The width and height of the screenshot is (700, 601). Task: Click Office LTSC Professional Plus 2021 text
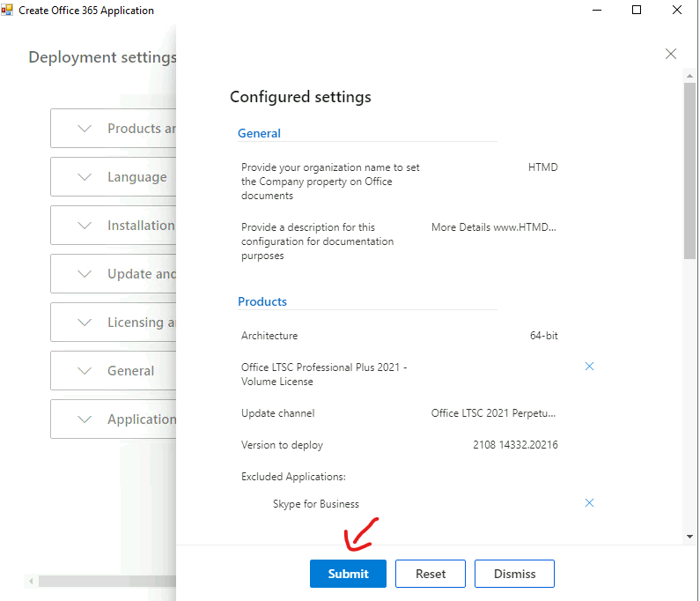click(x=324, y=375)
